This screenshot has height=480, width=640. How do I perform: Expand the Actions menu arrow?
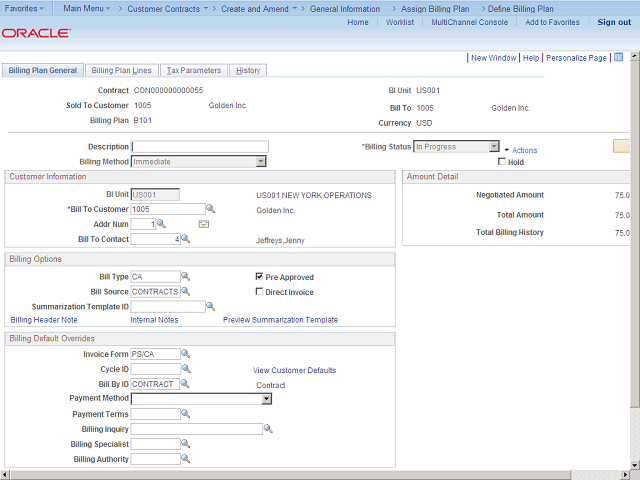(507, 150)
